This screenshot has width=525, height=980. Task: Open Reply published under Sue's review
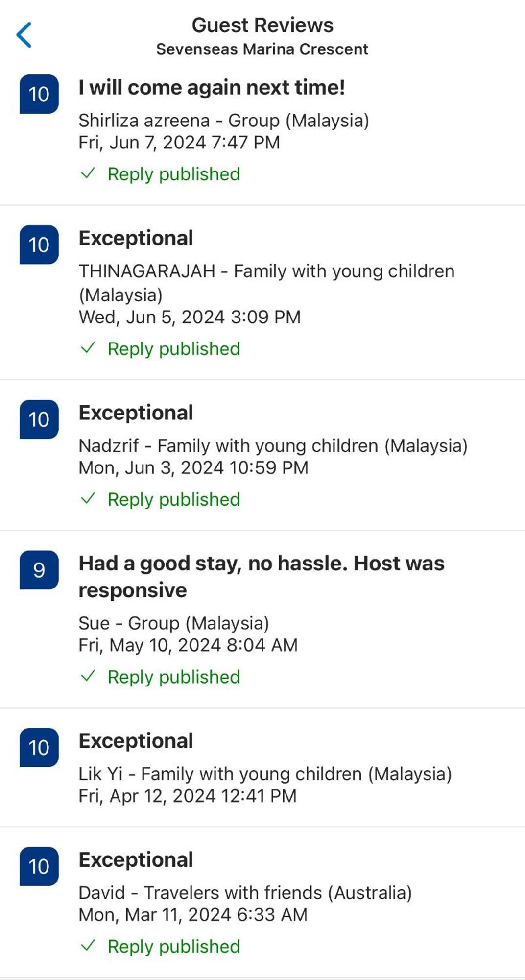tap(174, 677)
